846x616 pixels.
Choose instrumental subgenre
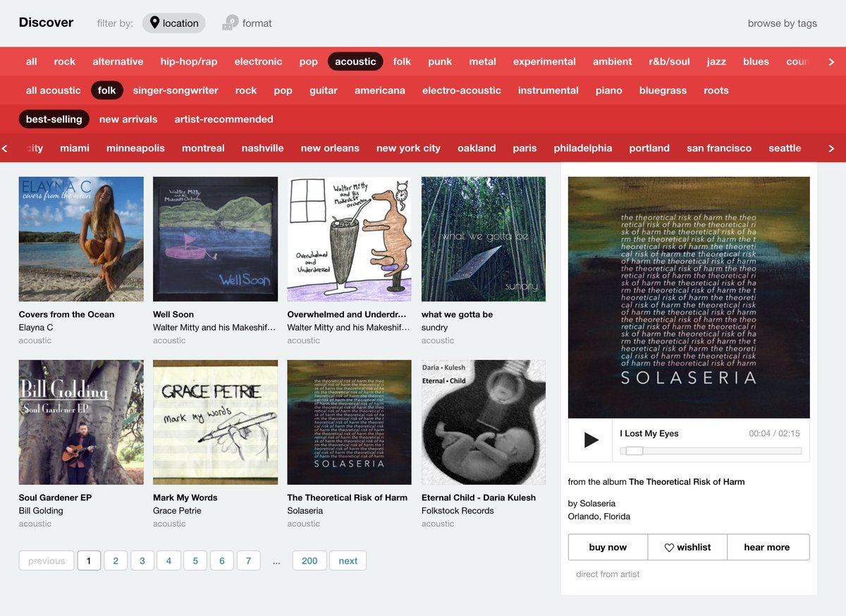(x=548, y=90)
